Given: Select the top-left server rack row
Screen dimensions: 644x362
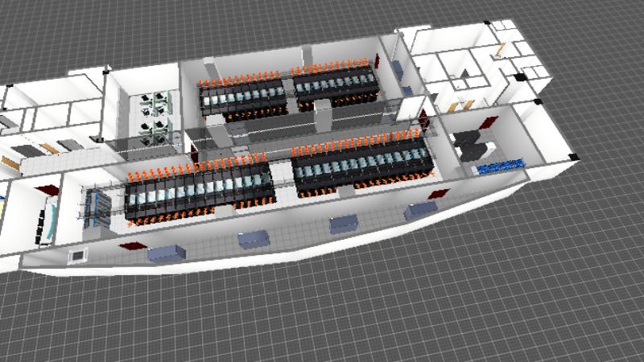Looking at the screenshot, I should point(242,98).
